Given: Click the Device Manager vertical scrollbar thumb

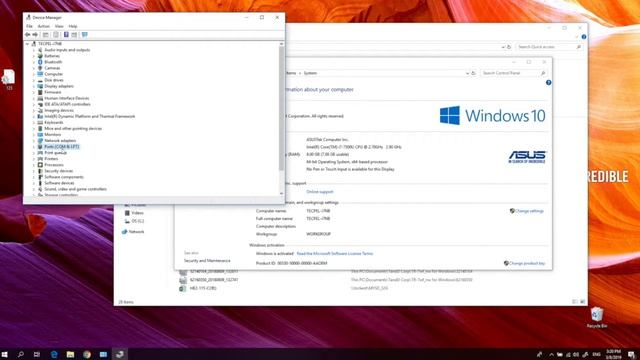Looking at the screenshot, I should [x=282, y=108].
